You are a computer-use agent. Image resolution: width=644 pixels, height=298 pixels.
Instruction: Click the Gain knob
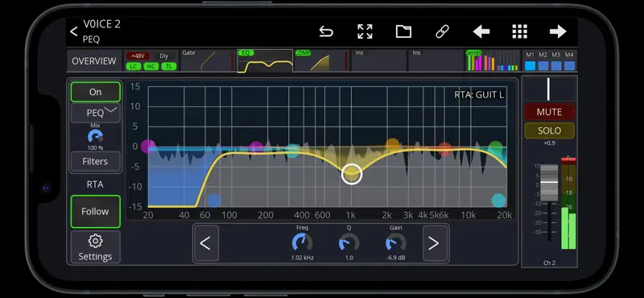396,243
